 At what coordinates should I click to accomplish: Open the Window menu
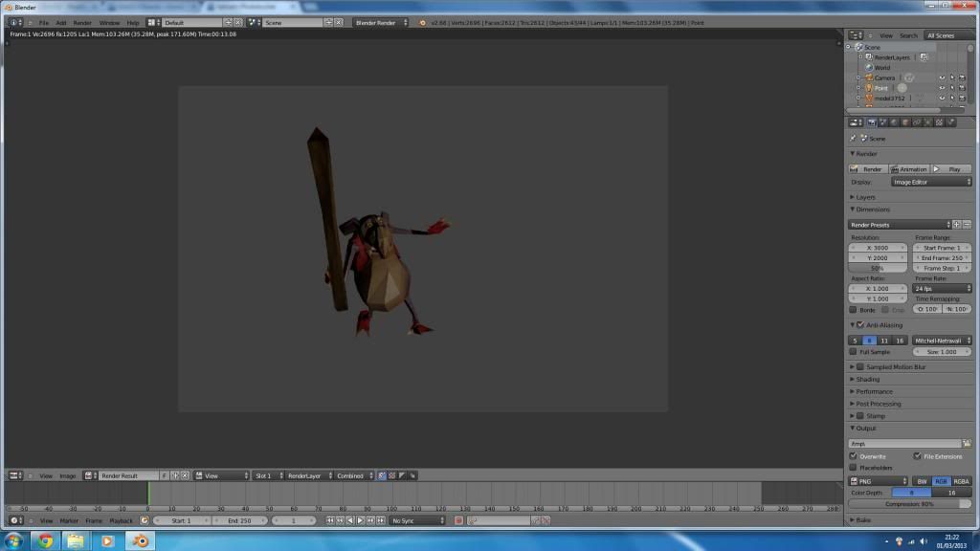click(x=109, y=23)
